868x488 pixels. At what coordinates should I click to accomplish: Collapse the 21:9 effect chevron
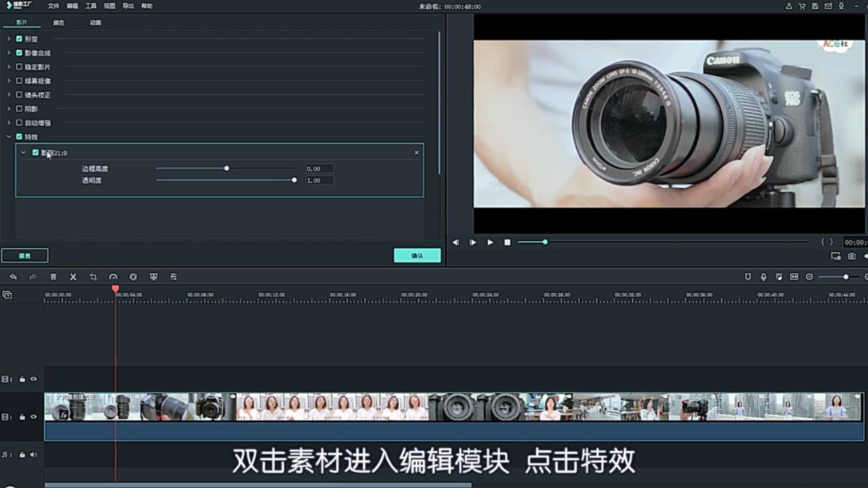click(23, 152)
